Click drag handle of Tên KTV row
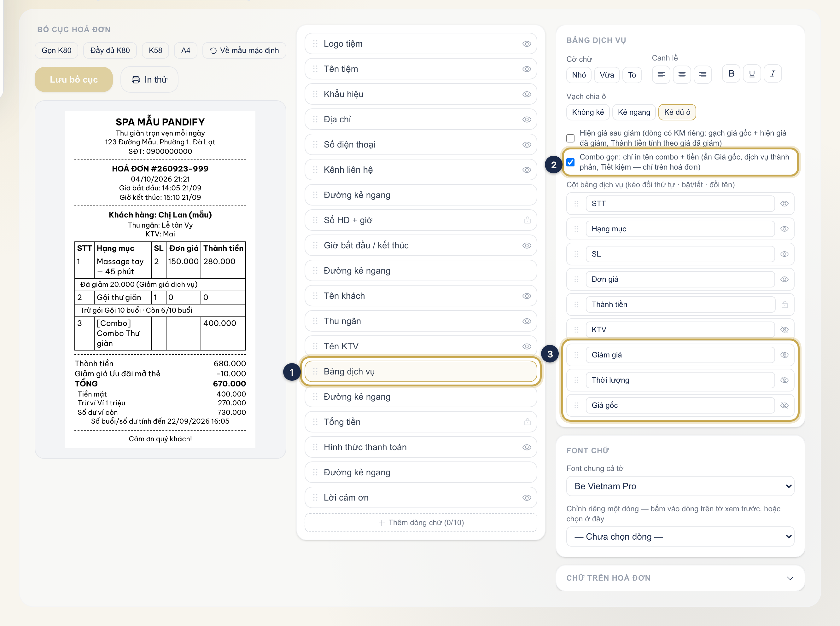Screen dimensions: 840x626 pyautogui.click(x=315, y=346)
